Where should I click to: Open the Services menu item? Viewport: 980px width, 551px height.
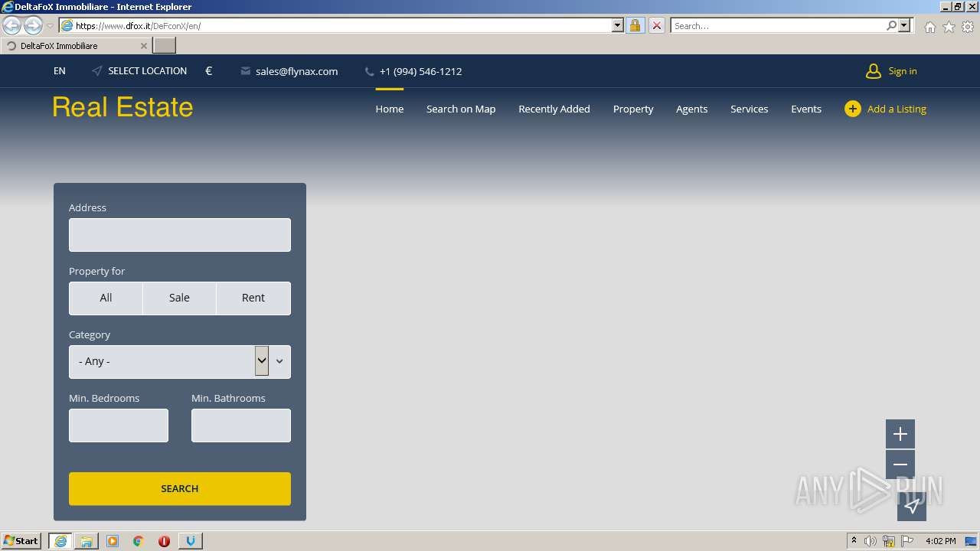[x=750, y=109]
